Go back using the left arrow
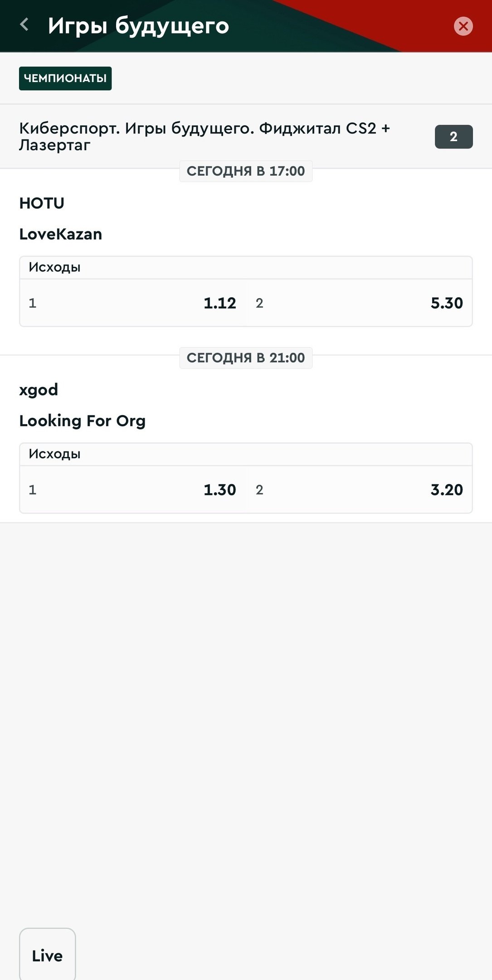This screenshot has width=492, height=980. click(24, 25)
